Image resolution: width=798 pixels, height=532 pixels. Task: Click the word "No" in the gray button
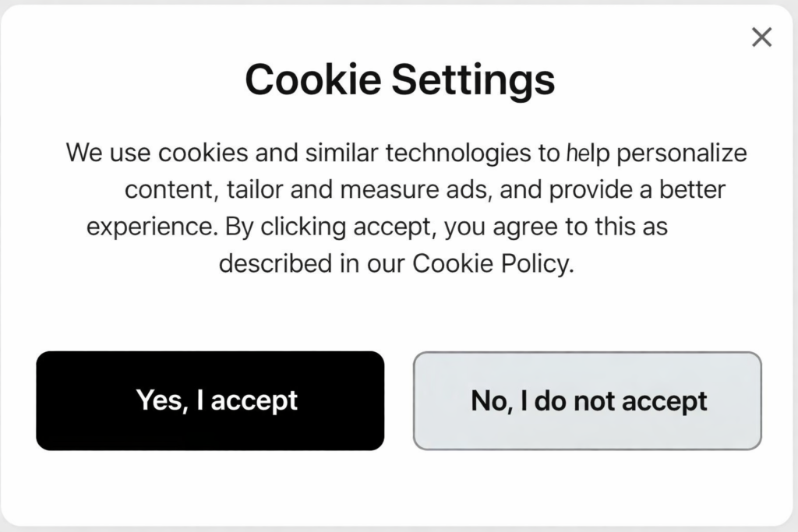[489, 400]
